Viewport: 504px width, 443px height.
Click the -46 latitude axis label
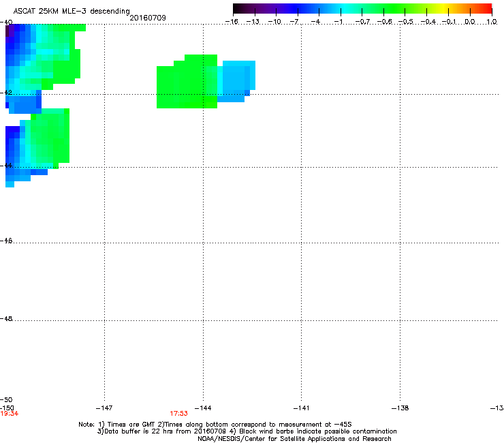(x=6, y=241)
